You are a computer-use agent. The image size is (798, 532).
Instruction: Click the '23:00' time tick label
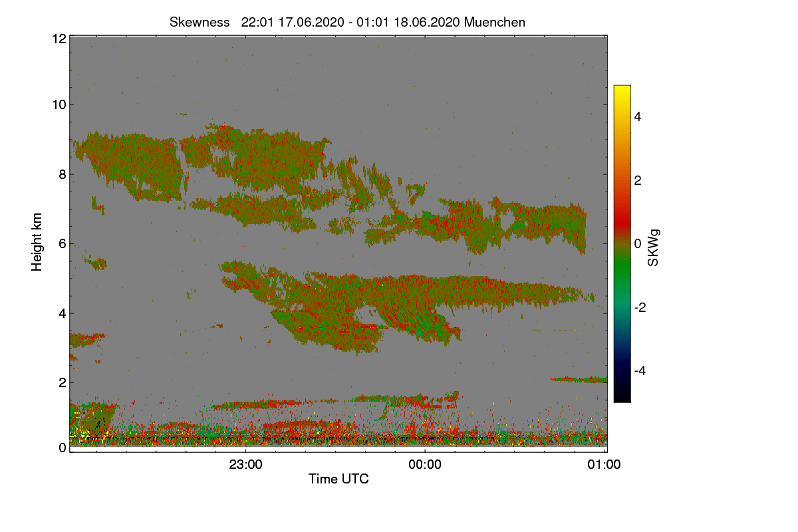tap(245, 465)
